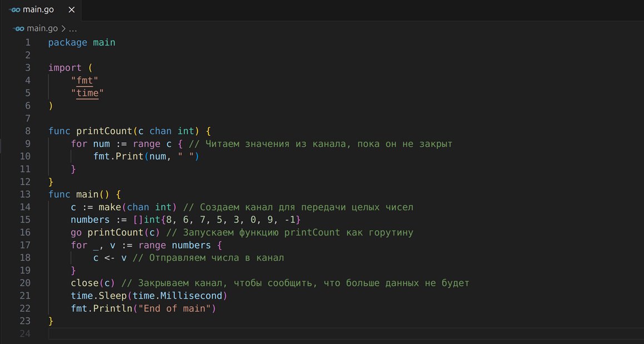This screenshot has height=344, width=644.
Task: Click line number 8 in the gutter
Action: (28, 131)
